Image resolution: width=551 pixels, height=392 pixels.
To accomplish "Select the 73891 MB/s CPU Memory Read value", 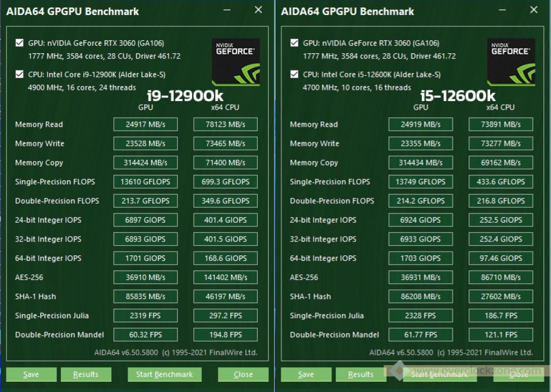I will point(501,124).
